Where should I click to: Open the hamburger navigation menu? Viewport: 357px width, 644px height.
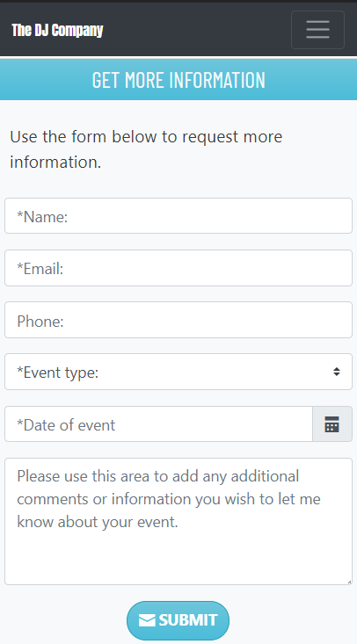click(317, 30)
